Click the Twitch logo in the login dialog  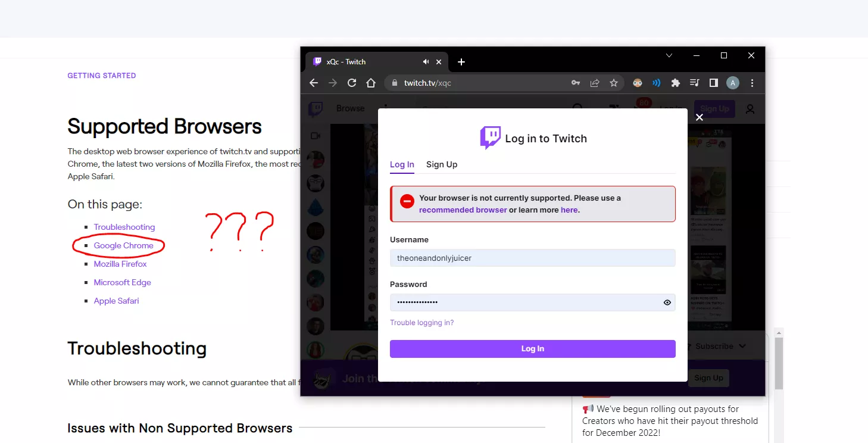point(489,138)
